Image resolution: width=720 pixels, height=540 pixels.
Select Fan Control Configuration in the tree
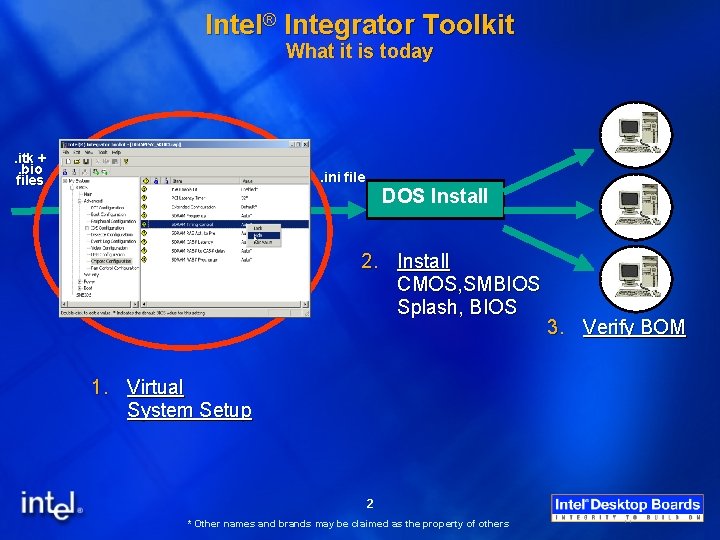point(114,268)
